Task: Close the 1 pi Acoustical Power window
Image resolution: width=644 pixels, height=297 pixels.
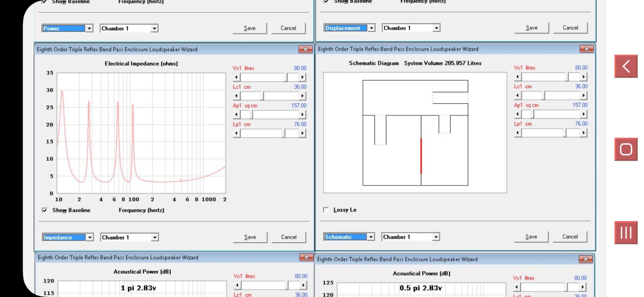Action: point(306,257)
